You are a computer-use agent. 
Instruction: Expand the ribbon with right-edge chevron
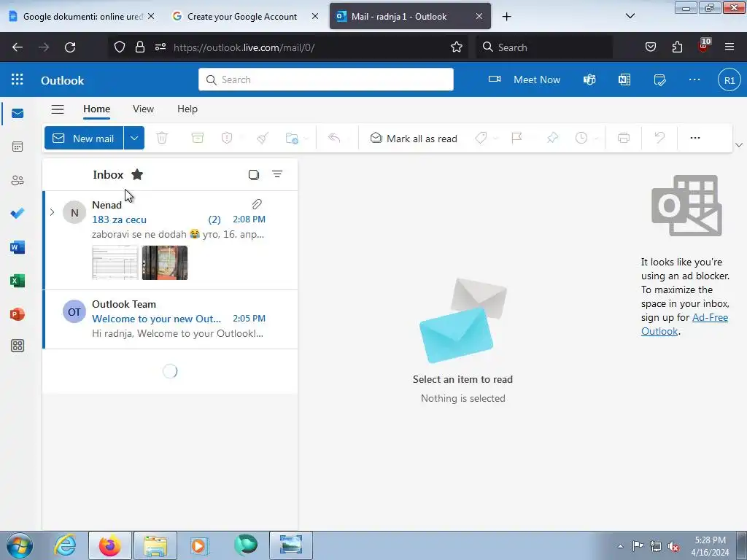pyautogui.click(x=739, y=145)
